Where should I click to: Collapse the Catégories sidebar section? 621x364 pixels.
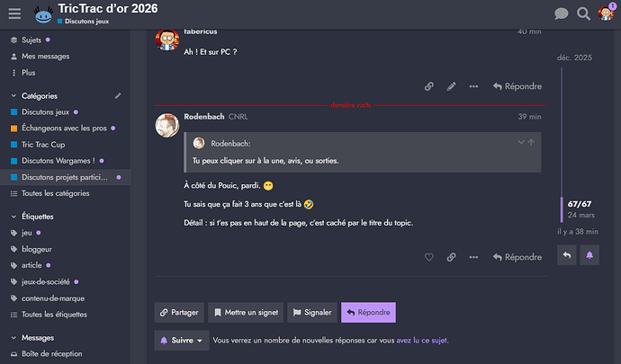click(13, 95)
